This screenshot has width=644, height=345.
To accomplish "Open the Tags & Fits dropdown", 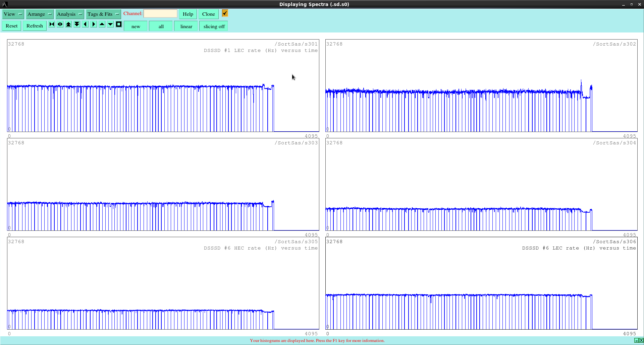I will 103,14.
